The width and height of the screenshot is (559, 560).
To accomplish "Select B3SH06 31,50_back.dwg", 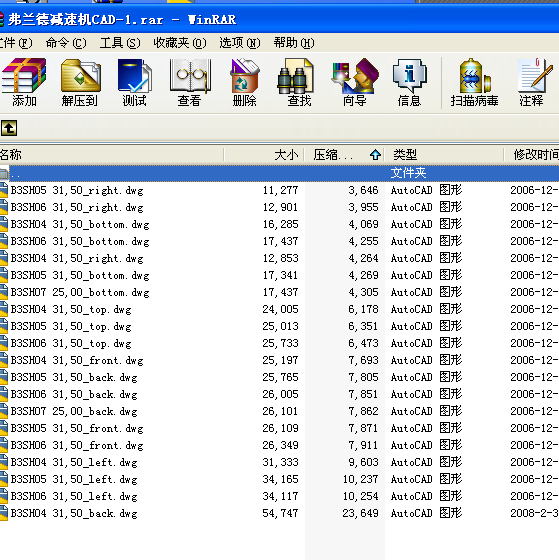I will click(x=74, y=394).
